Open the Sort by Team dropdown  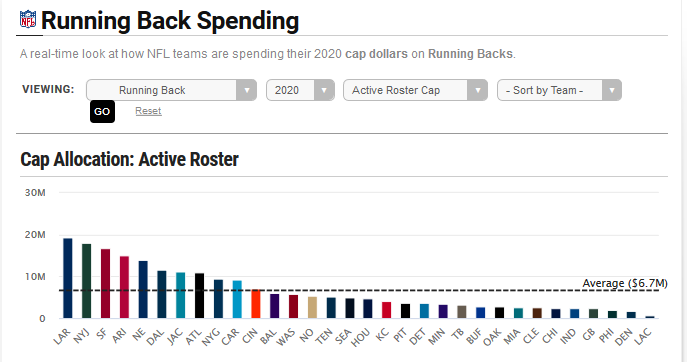pos(559,90)
